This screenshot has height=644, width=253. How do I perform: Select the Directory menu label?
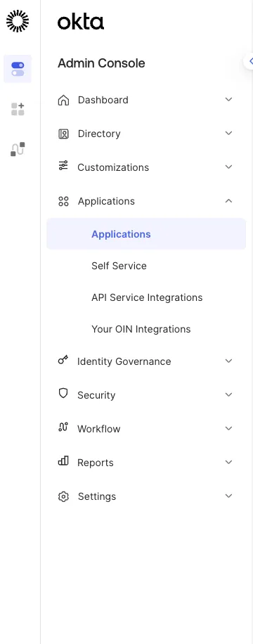coord(99,134)
